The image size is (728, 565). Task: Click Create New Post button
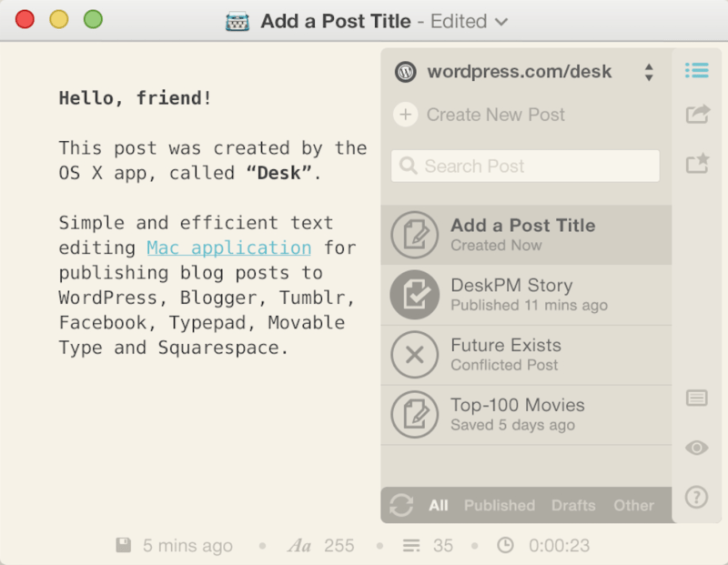(480, 115)
